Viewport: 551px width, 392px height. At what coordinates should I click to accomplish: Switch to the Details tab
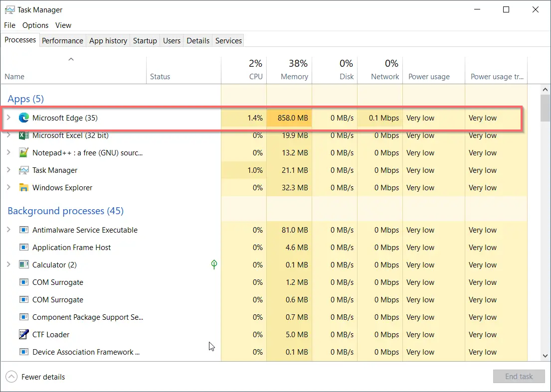click(x=198, y=41)
